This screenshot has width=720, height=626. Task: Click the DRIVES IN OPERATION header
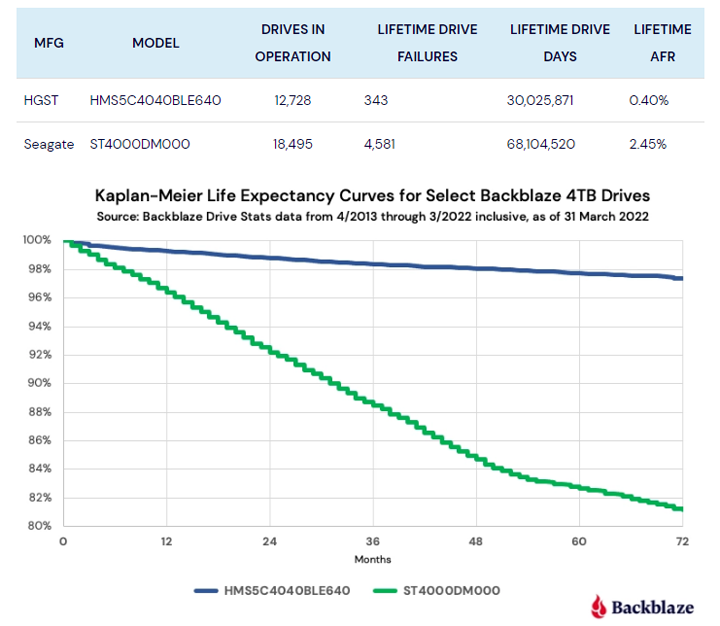(x=293, y=43)
